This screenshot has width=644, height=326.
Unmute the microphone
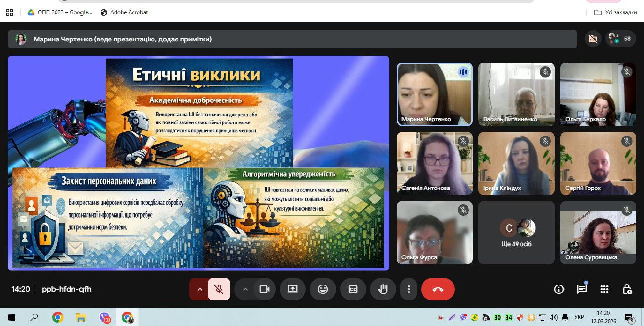[x=218, y=289]
